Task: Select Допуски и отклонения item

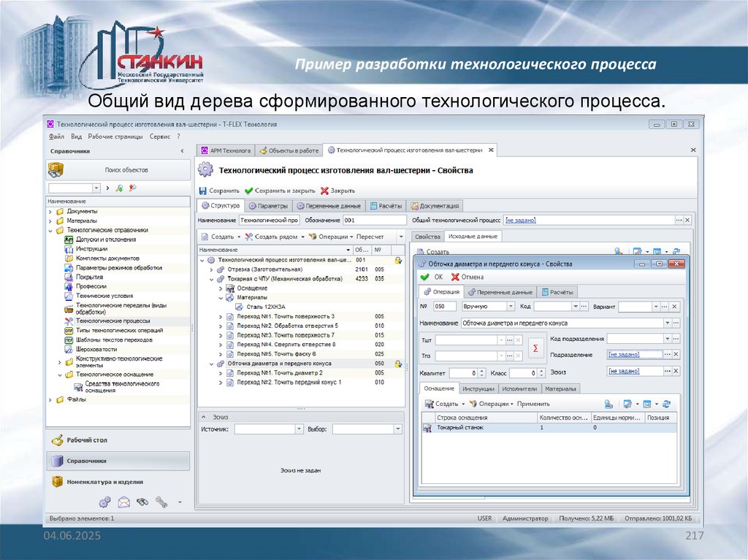Action: pyautogui.click(x=106, y=239)
